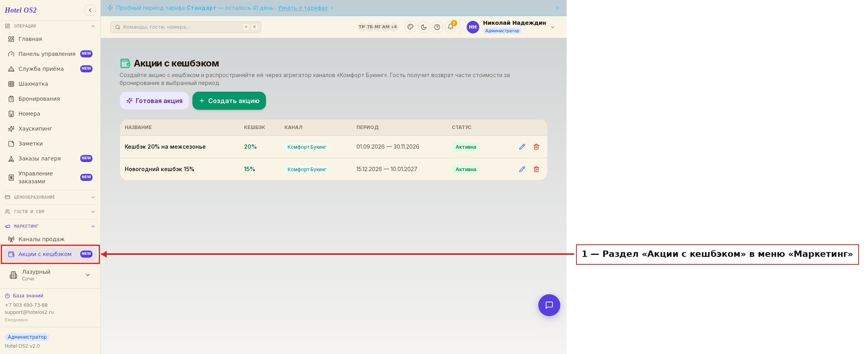Edit the «Кешбэк 20% на межсезонье» promotion

tap(522, 147)
